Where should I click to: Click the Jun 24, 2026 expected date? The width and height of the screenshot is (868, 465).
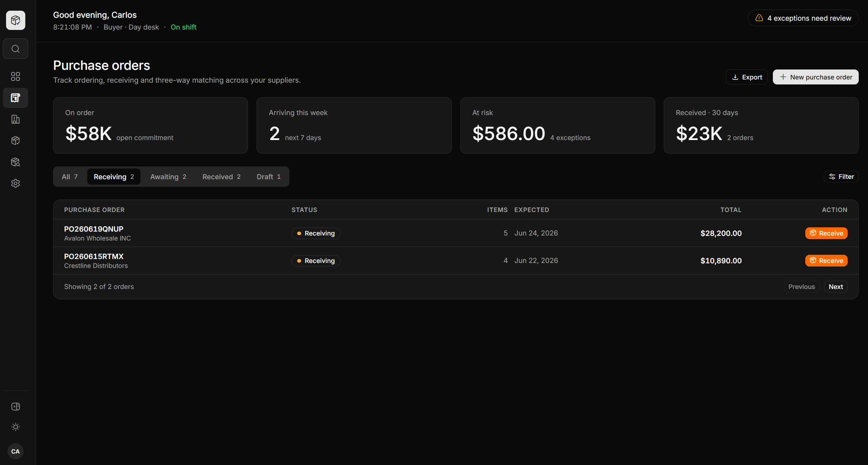pyautogui.click(x=536, y=233)
